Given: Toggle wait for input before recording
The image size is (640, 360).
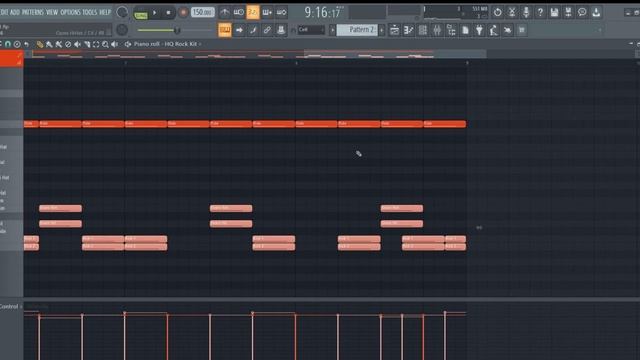Looking at the screenshot, I should [x=239, y=13].
